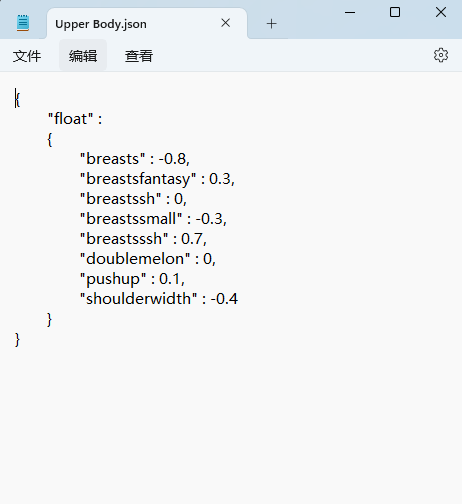Close the Upper Body.json tab

coord(226,23)
